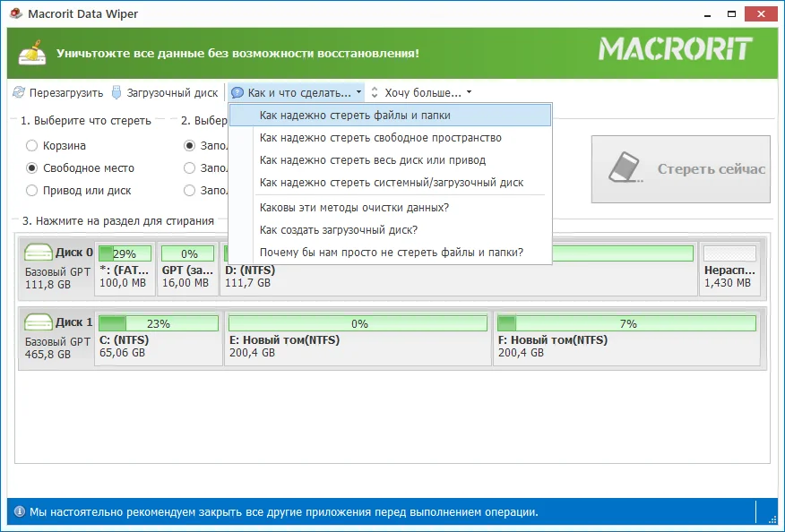Click the window resize grip in status bar
This screenshot has height=532, width=785.
click(773, 519)
